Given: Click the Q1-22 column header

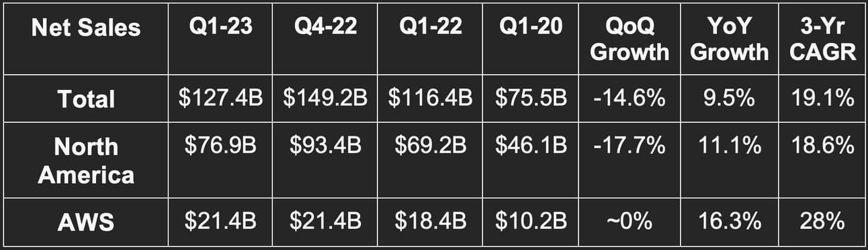Looking at the screenshot, I should 429,28.
